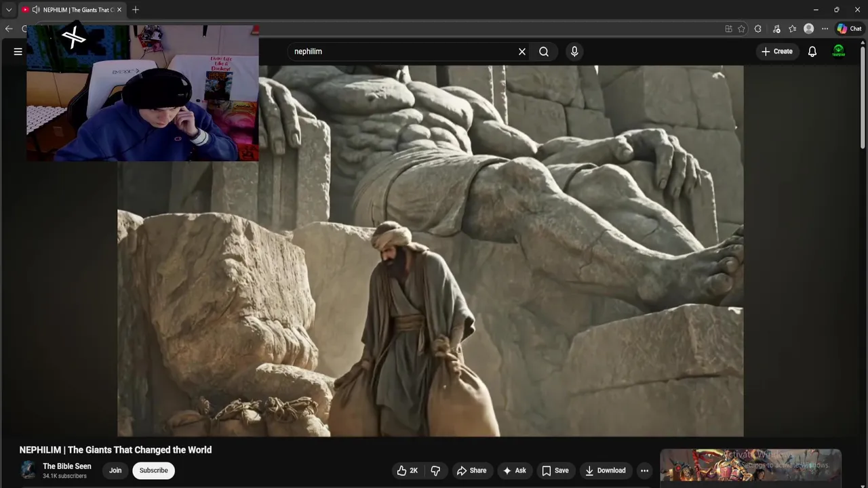Open the split screen icon in address bar

[728, 28]
